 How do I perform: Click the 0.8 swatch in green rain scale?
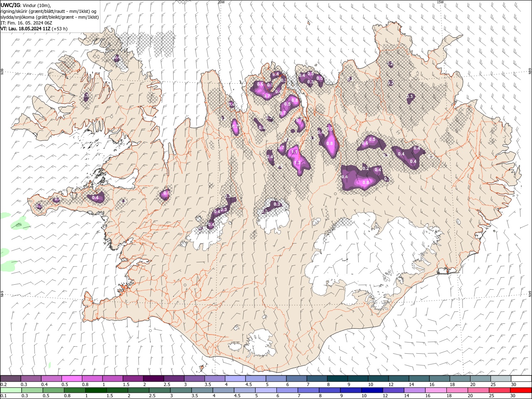point(74,390)
